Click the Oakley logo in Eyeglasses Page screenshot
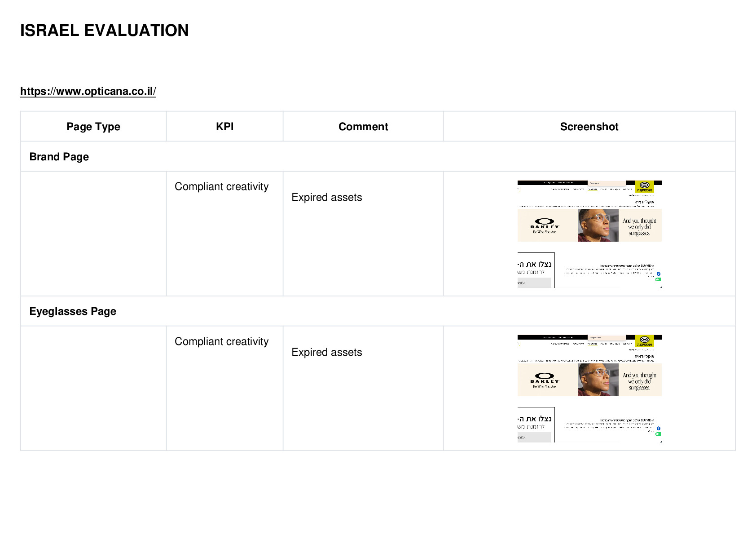This screenshot has height=535, width=756. [545, 380]
